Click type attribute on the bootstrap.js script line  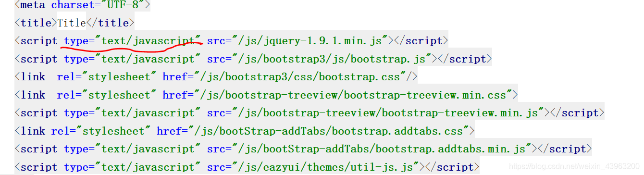coord(132,59)
